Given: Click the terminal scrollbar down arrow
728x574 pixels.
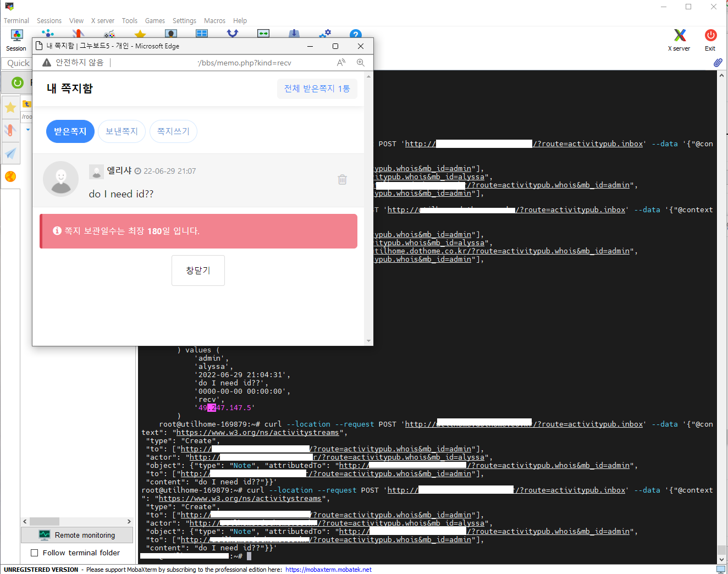Looking at the screenshot, I should point(721,560).
